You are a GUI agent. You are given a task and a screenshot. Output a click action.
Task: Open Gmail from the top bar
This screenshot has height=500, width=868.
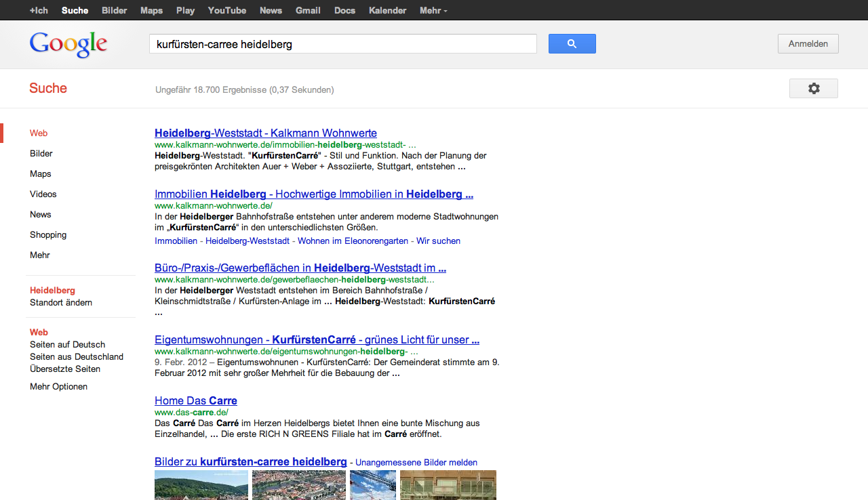click(x=309, y=10)
